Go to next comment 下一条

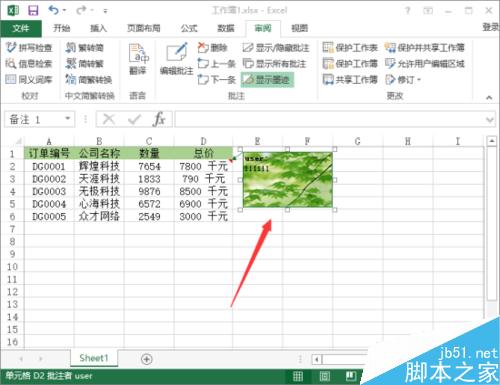[217, 79]
